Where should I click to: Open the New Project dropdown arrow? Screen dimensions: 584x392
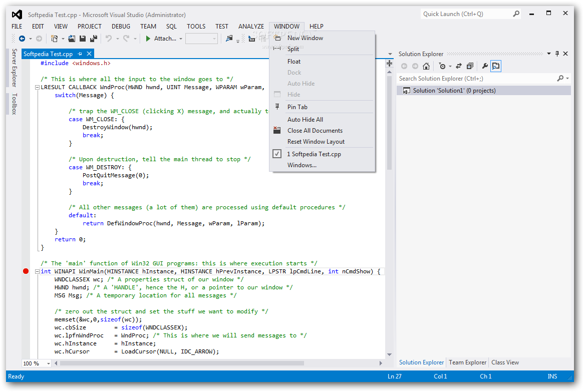(63, 39)
